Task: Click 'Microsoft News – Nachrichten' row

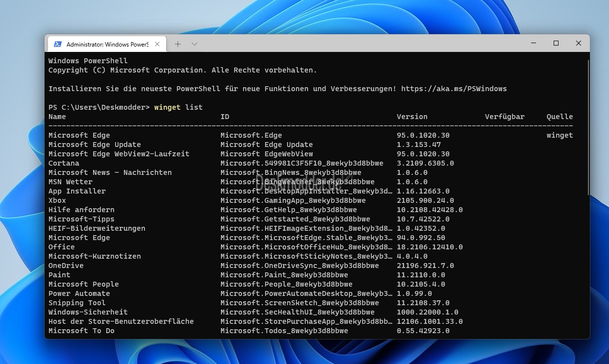Action: (110, 172)
